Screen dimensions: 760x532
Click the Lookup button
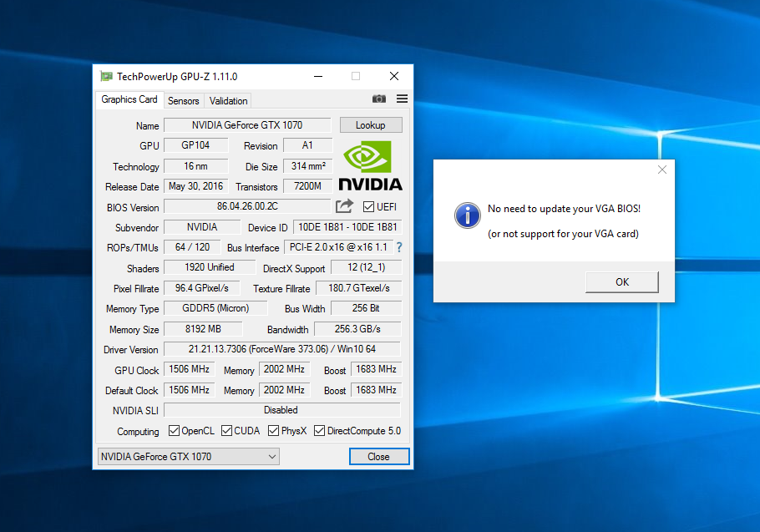[x=371, y=125]
